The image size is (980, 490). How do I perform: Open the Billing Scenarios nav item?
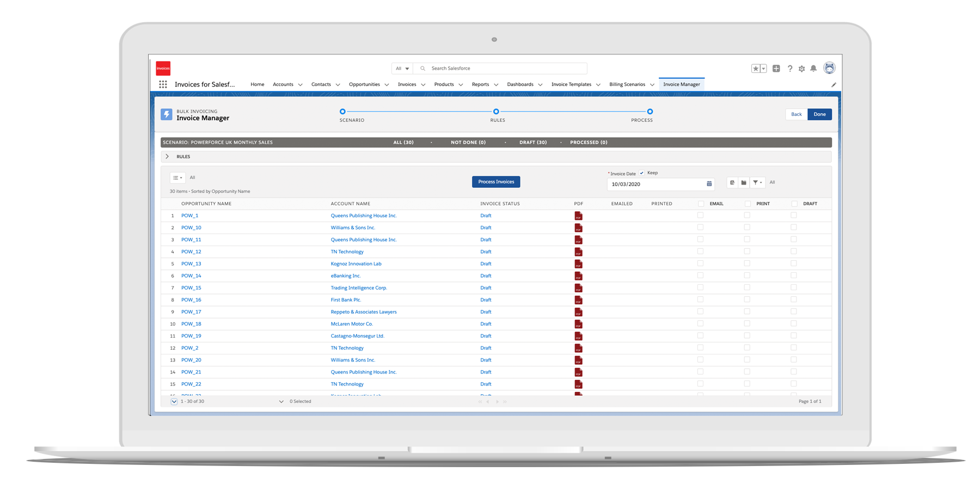click(627, 84)
